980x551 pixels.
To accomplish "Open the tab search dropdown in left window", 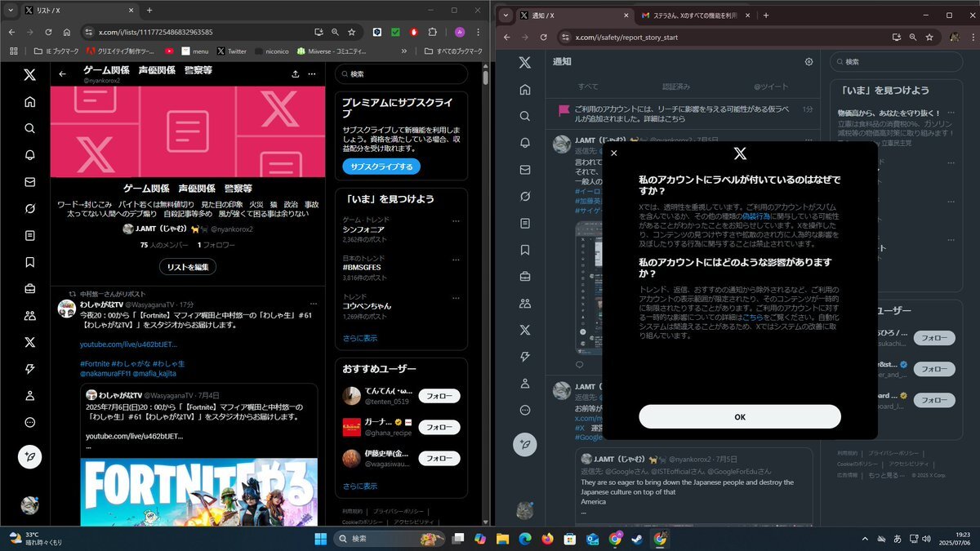I will click(12, 11).
